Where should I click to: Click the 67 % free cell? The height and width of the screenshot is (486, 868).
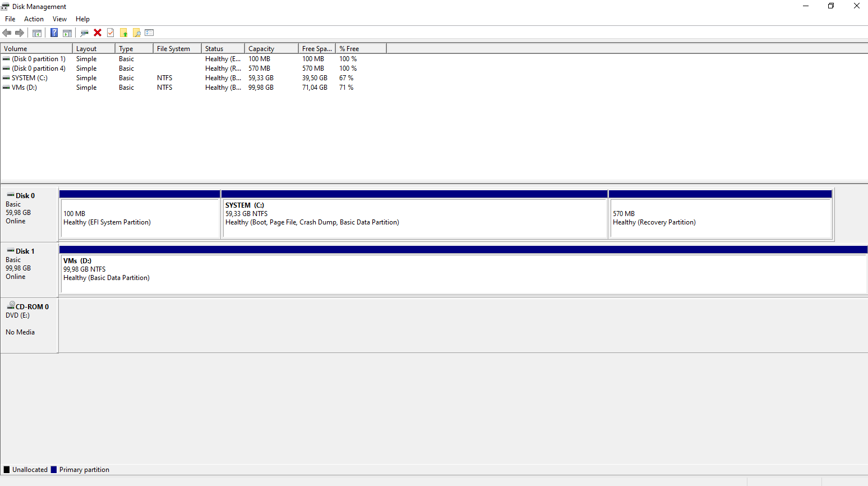tap(346, 78)
